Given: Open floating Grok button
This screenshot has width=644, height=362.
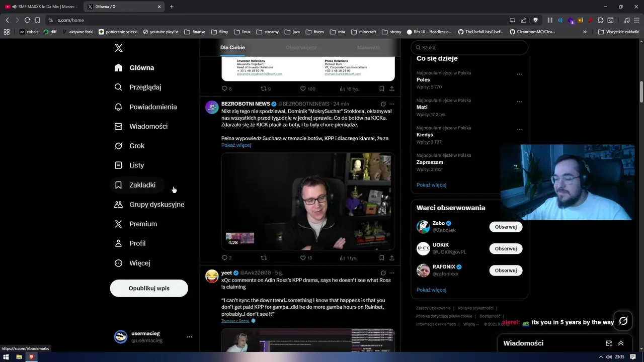Looking at the screenshot, I should [x=623, y=321].
